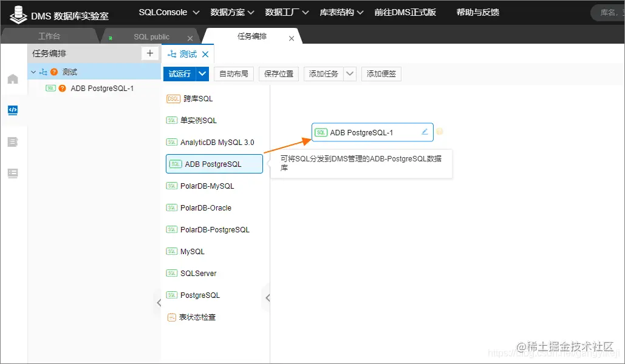Image resolution: width=625 pixels, height=364 pixels.
Task: Open the SQLConsole dropdown menu
Action: pos(169,12)
